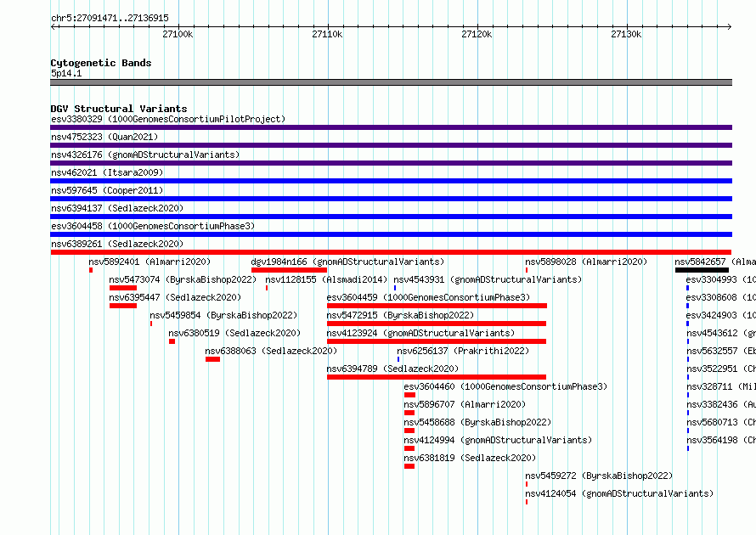
Task: Click the 27130k ruler tick label
Action: click(626, 34)
